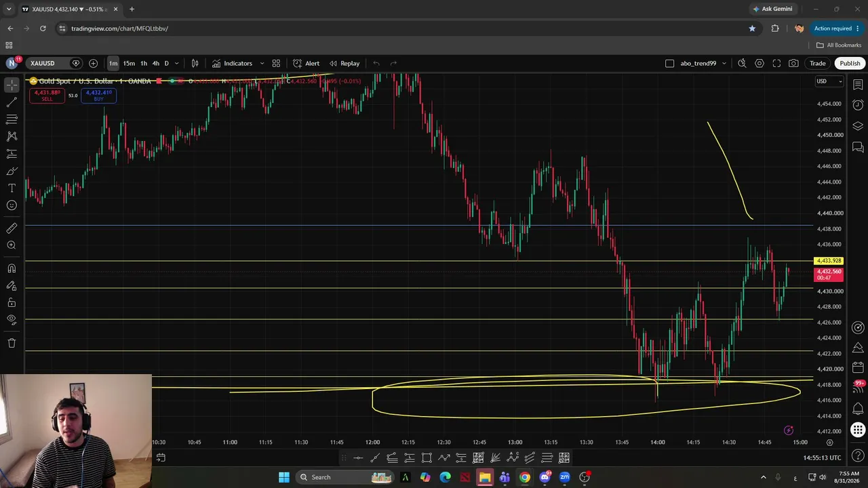The image size is (868, 488).
Task: Create a price Alert
Action: tap(306, 63)
